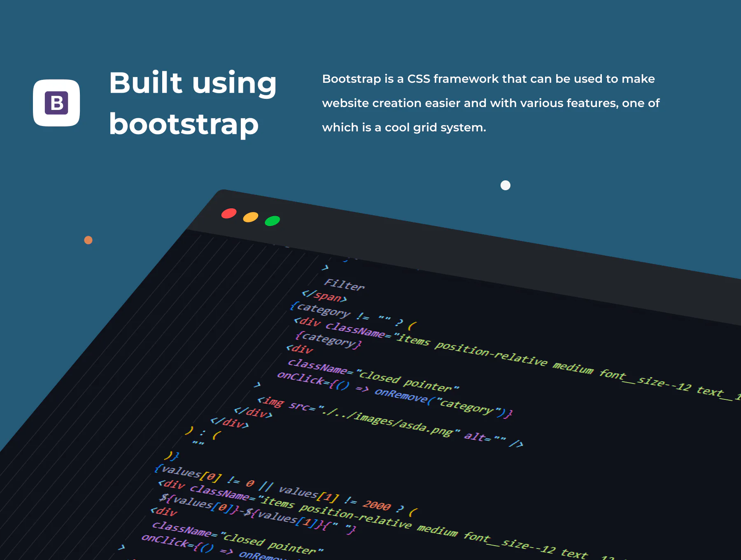Close the code window with the red button

point(229,213)
